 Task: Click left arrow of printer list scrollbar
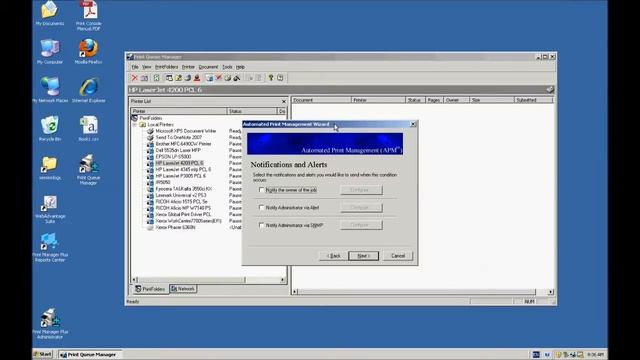(134, 280)
